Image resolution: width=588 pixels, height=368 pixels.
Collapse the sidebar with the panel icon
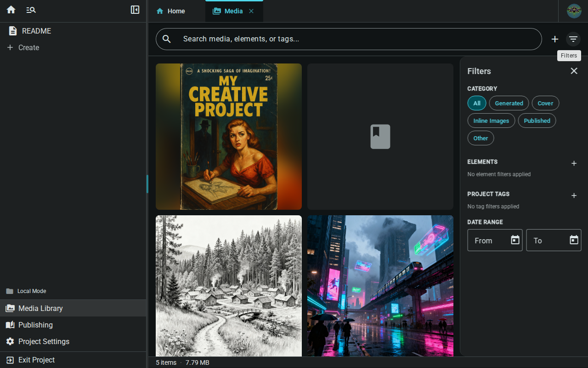(135, 10)
